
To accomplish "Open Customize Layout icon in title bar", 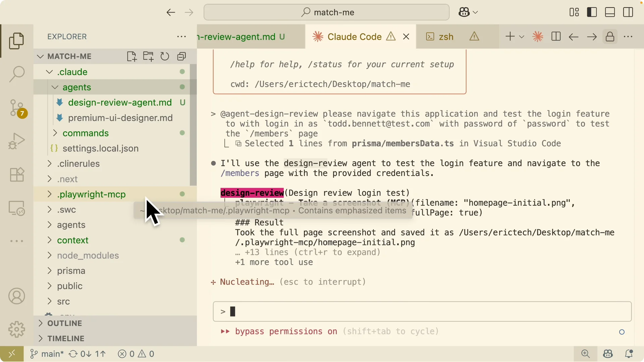I will 574,12.
